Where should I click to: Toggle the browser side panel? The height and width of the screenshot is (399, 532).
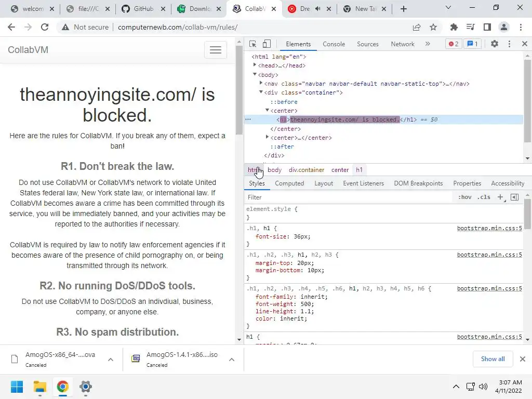(x=487, y=27)
